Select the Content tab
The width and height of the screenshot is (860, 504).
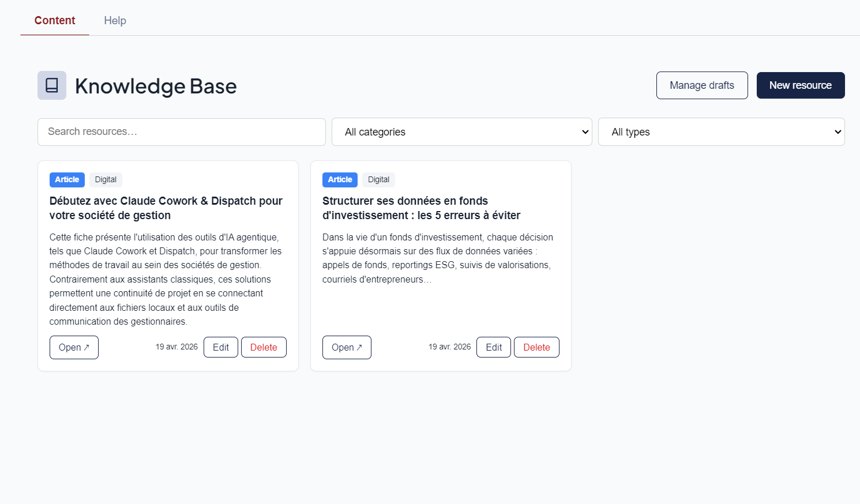click(x=54, y=20)
